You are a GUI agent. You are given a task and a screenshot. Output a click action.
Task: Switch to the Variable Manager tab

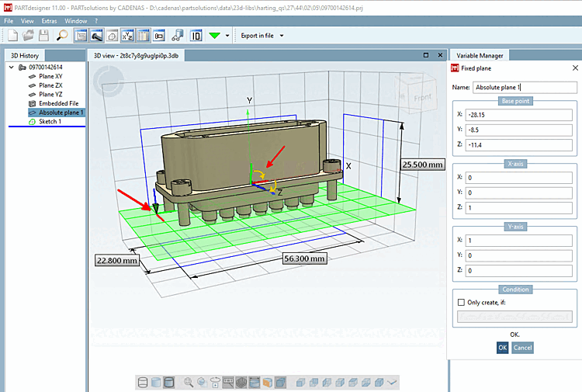(x=480, y=55)
